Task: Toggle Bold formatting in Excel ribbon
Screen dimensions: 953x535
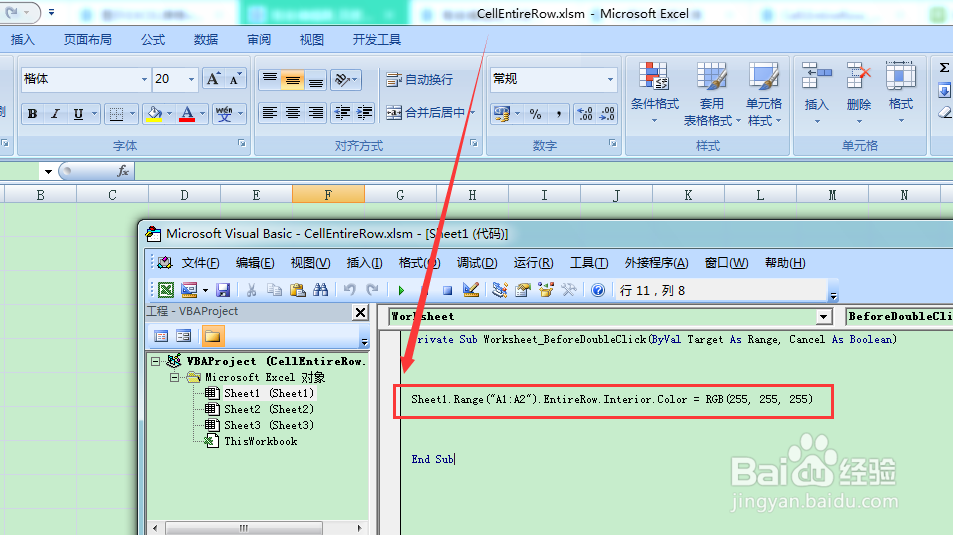Action: point(33,114)
